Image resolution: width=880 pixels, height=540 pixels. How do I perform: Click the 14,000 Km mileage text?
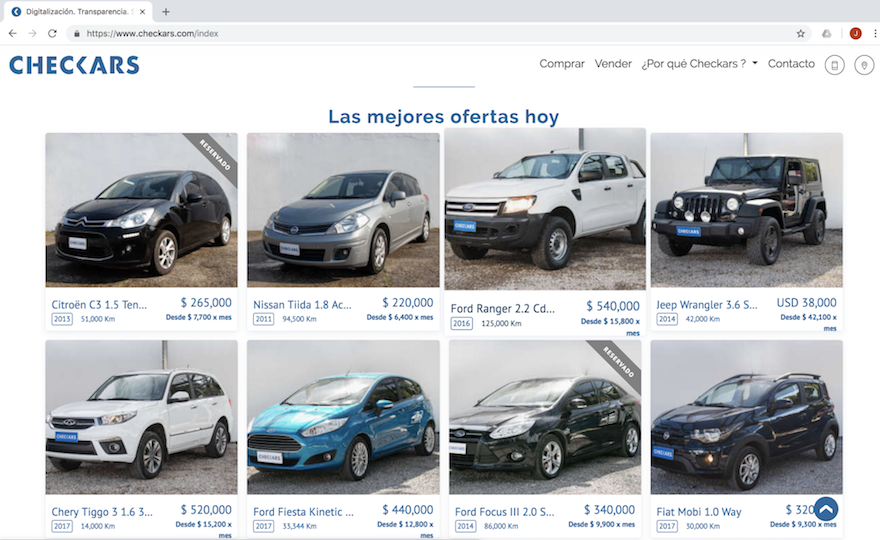coord(98,526)
